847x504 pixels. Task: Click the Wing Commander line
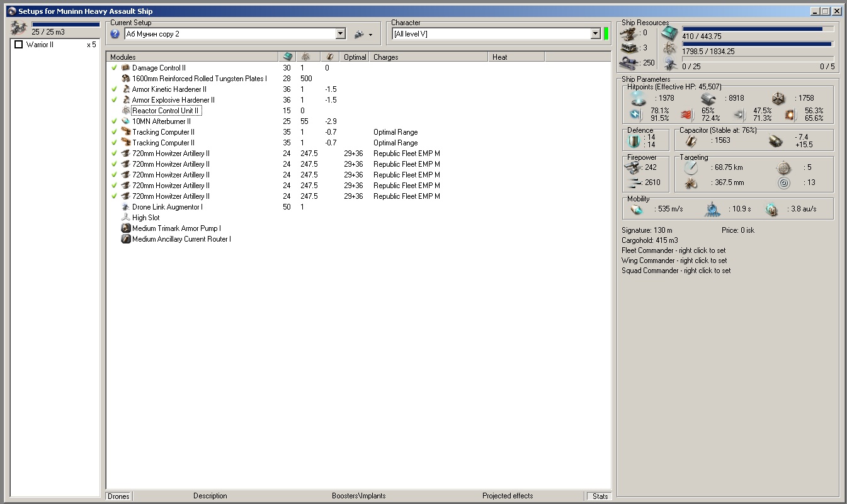[674, 260]
